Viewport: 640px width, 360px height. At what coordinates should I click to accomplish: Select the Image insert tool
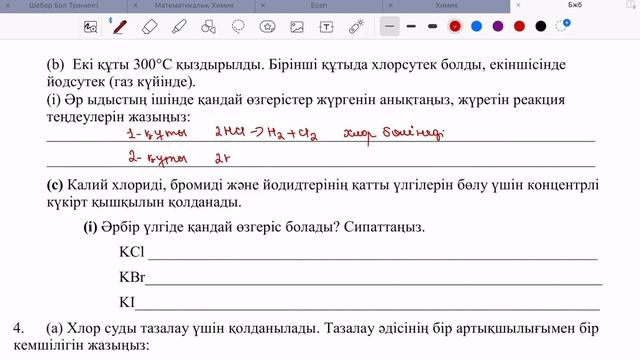pos(297,27)
